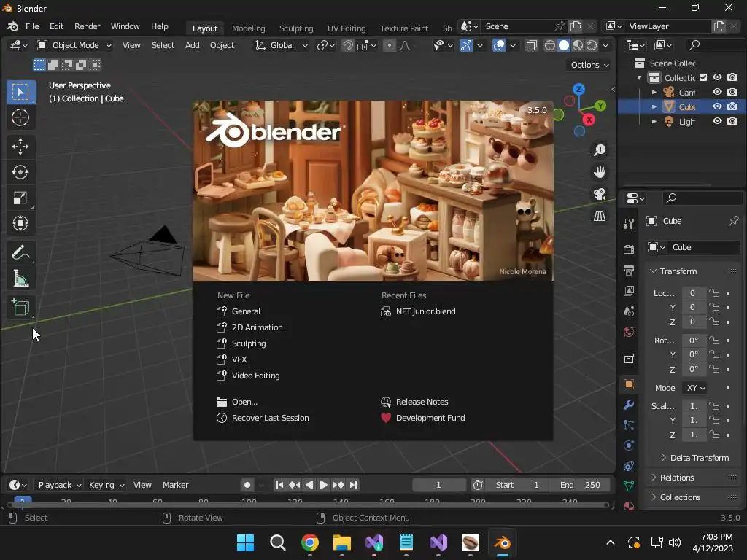
Task: Activate the Cursor tool
Action: click(x=20, y=117)
